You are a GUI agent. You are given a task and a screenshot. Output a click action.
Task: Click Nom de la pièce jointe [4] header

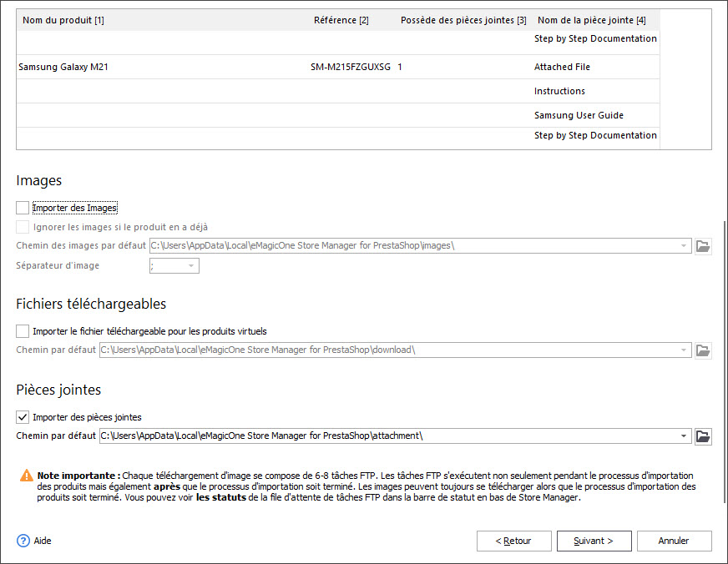tap(591, 20)
